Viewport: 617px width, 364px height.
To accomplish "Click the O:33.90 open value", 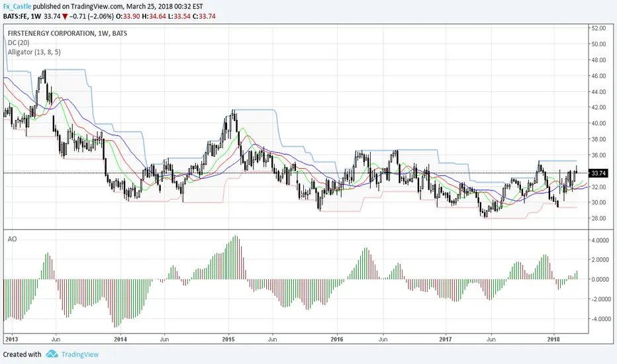I will coord(128,16).
